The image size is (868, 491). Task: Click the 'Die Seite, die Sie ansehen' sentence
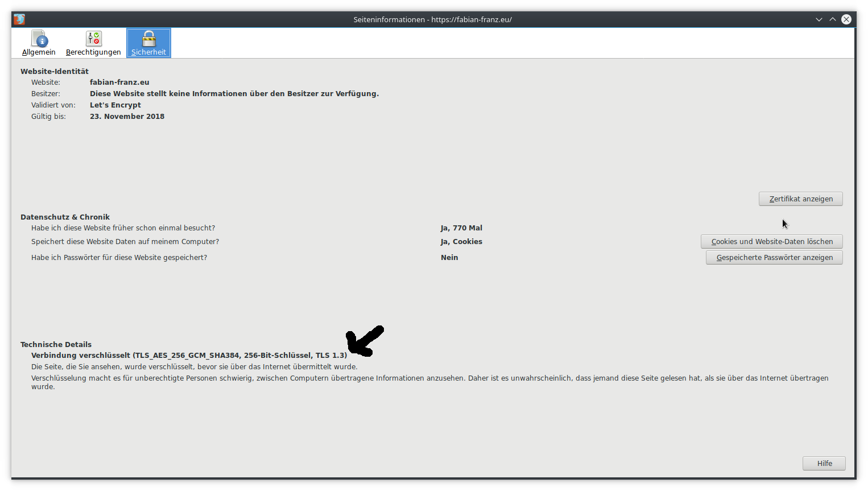[x=194, y=366]
